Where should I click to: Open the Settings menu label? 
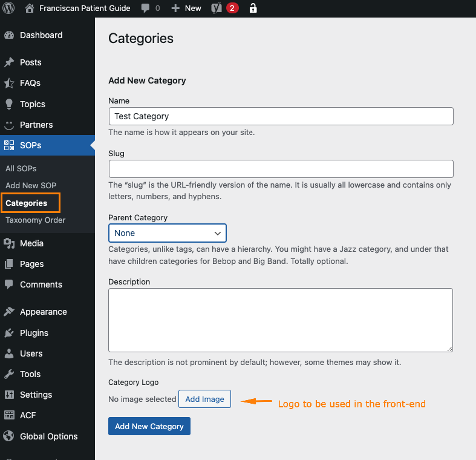pos(36,395)
